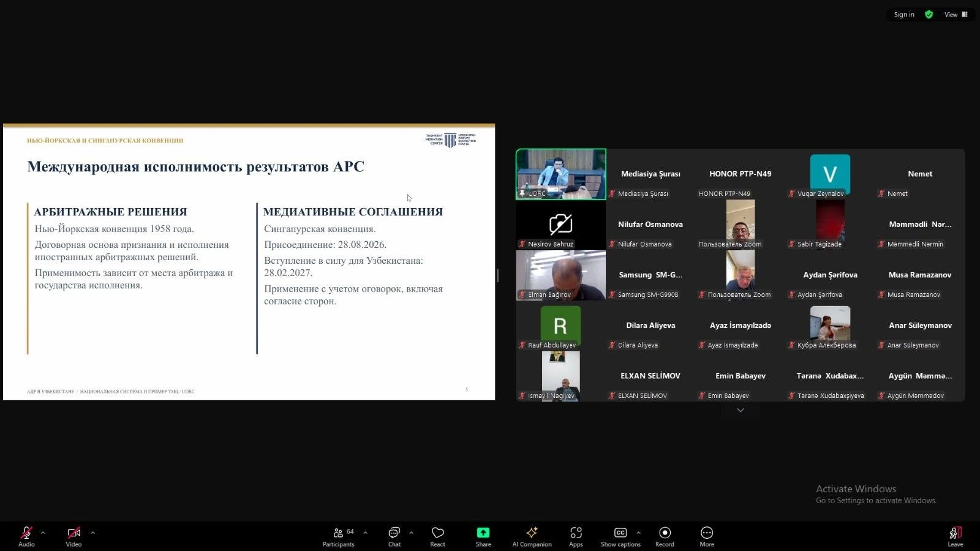Expand audio options arrow next to Audio

click(43, 533)
